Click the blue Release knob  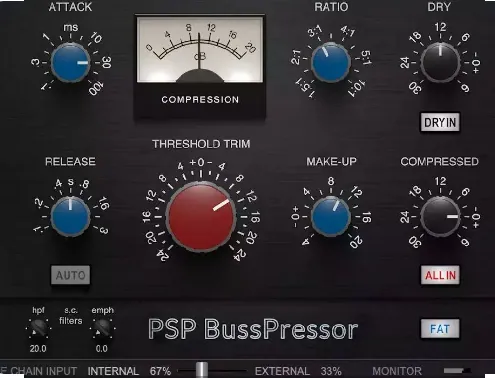coord(70,216)
